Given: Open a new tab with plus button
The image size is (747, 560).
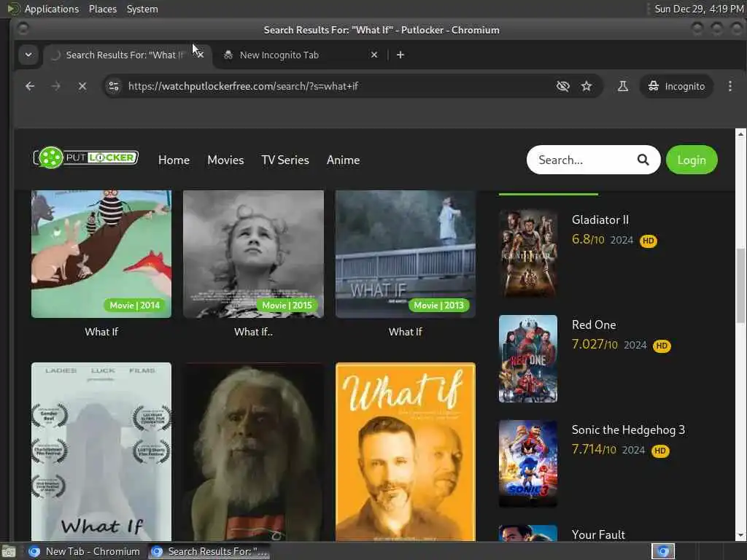Looking at the screenshot, I should 400,55.
